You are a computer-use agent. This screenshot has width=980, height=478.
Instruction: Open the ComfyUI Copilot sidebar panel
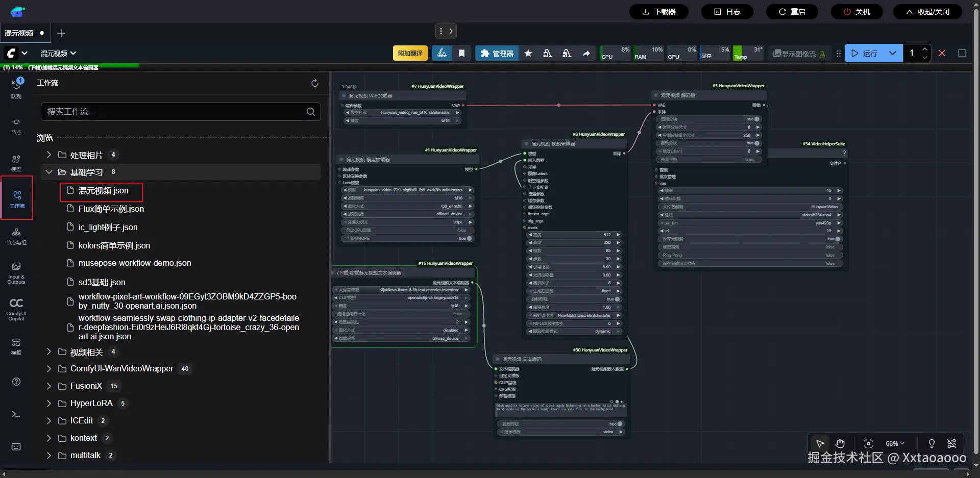point(16,309)
